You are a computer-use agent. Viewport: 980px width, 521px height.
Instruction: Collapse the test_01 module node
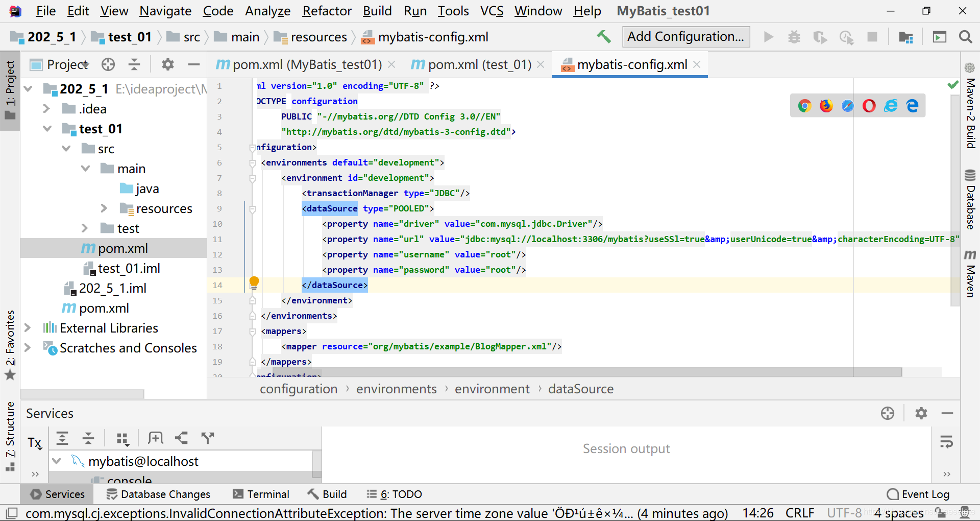point(47,129)
